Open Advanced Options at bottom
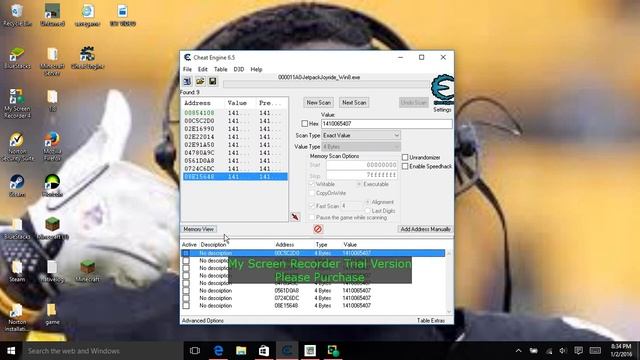Viewport: 640px width, 360px height. pyautogui.click(x=203, y=320)
